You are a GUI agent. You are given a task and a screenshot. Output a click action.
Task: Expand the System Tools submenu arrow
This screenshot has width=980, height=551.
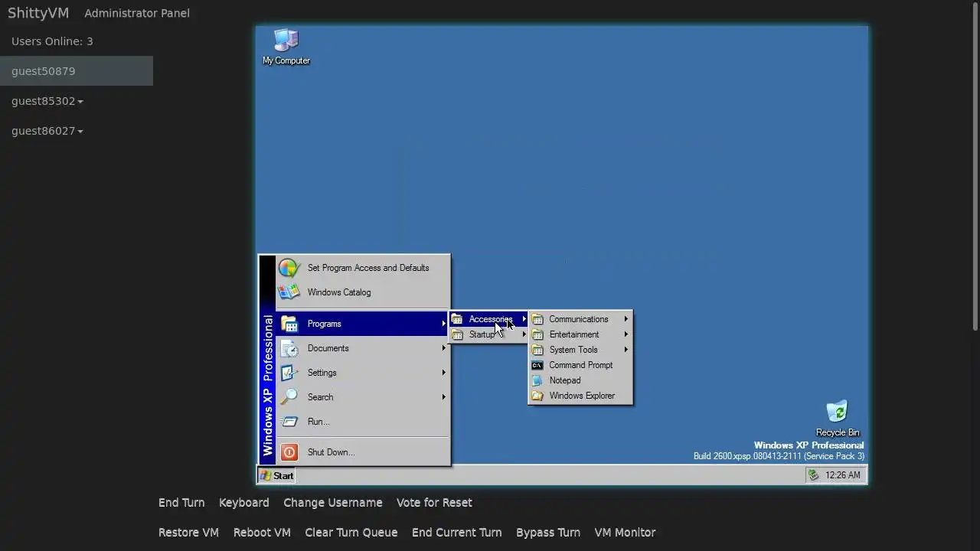[x=626, y=350]
